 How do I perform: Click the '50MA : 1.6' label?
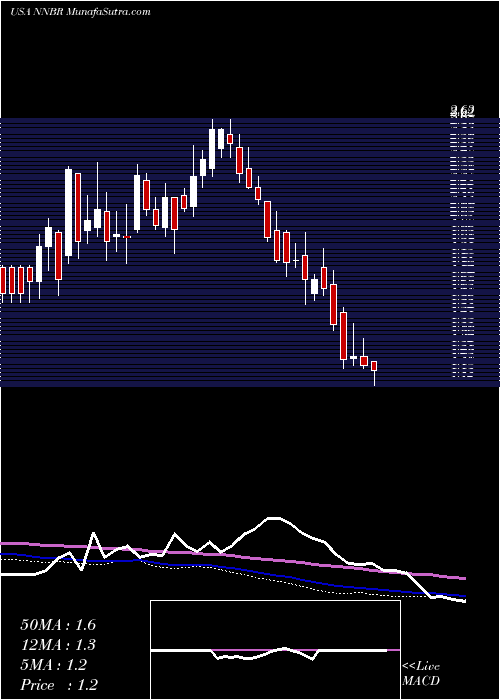click(x=58, y=625)
